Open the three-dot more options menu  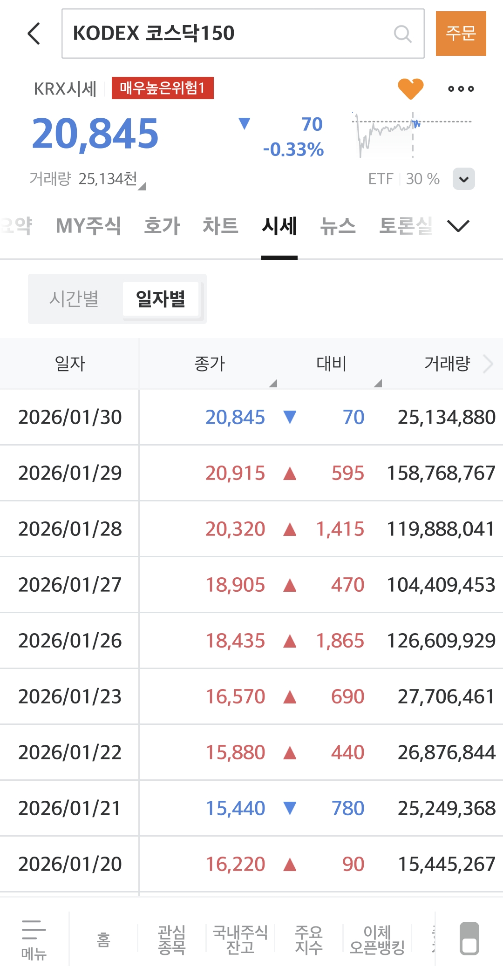point(461,88)
